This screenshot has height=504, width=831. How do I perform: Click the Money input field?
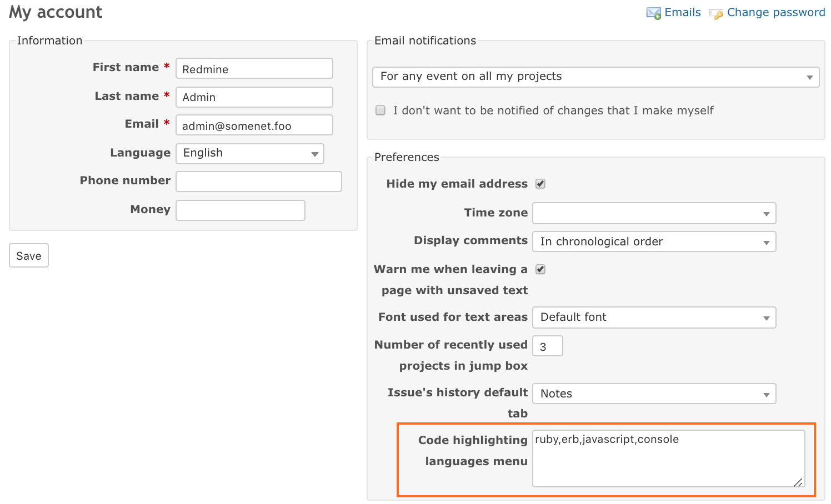(x=240, y=210)
